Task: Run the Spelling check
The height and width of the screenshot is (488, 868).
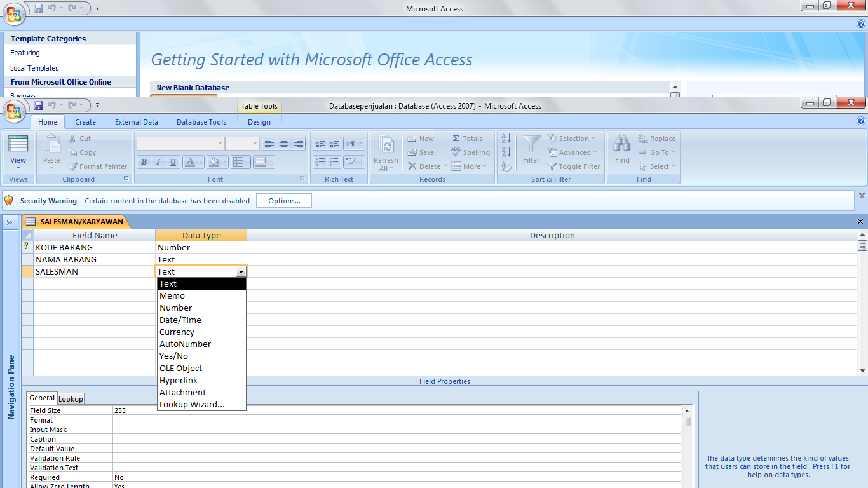Action: tap(470, 152)
